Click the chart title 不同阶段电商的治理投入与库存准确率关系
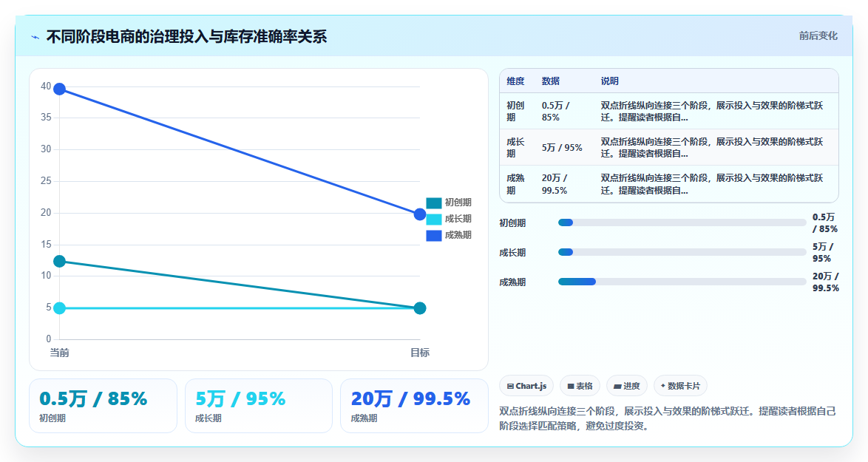The width and height of the screenshot is (868, 462). (186, 37)
